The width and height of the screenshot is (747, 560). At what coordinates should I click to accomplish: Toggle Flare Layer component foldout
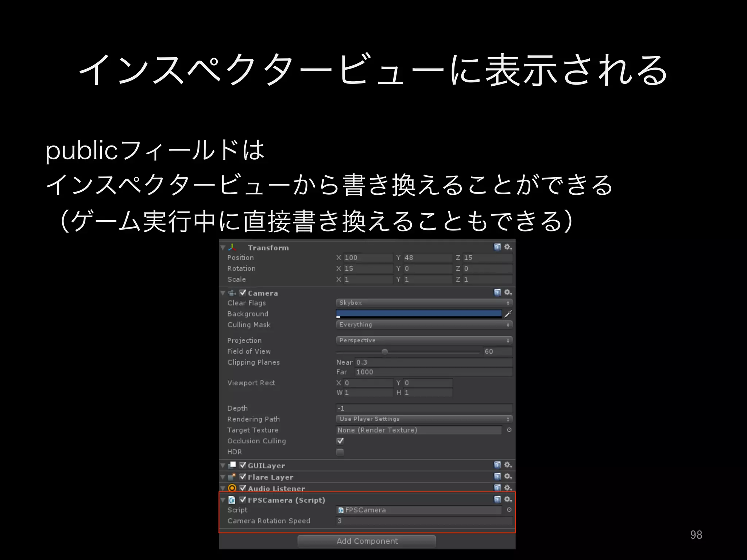(x=223, y=477)
